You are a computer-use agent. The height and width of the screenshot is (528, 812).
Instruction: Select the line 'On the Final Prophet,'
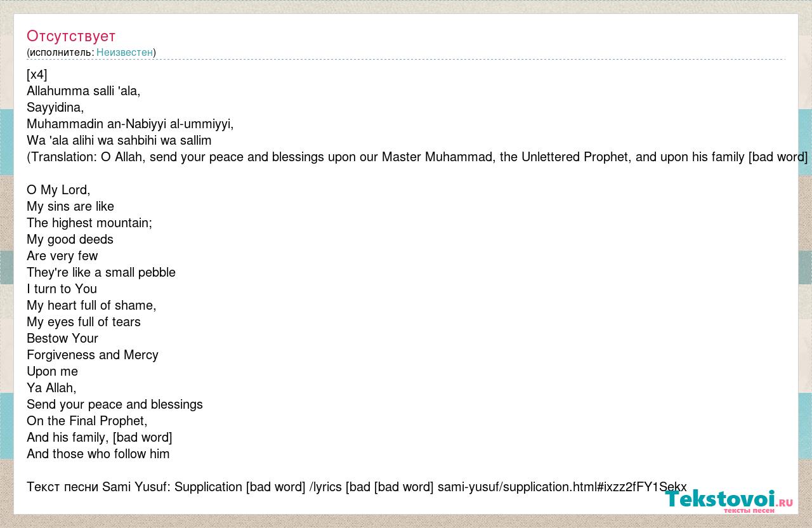click(87, 421)
